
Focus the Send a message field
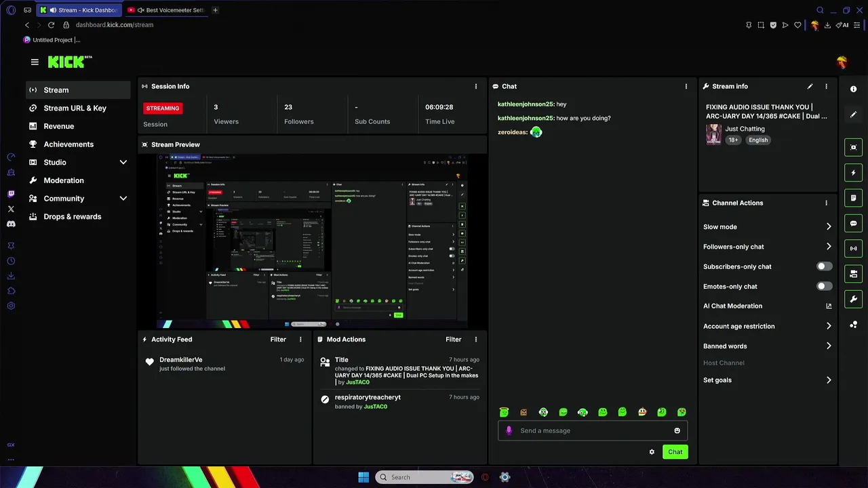pos(593,430)
